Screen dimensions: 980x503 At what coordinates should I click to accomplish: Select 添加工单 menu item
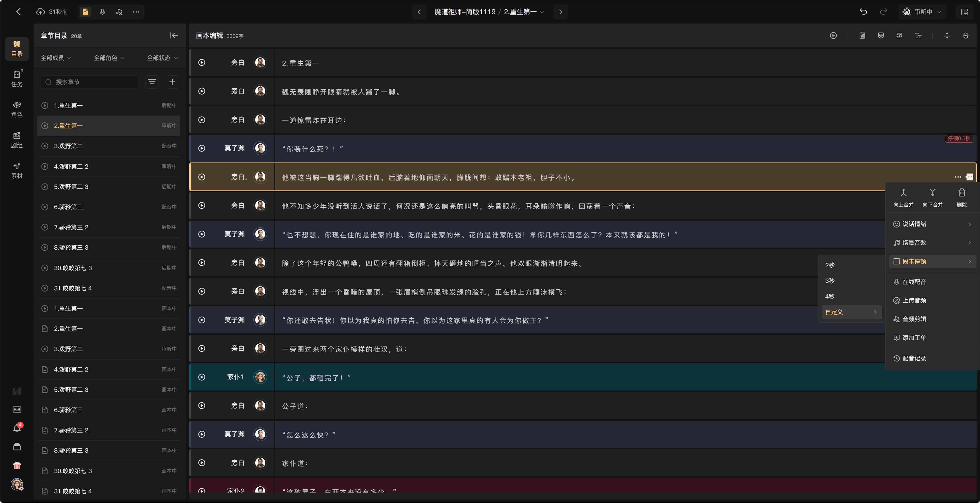point(933,338)
